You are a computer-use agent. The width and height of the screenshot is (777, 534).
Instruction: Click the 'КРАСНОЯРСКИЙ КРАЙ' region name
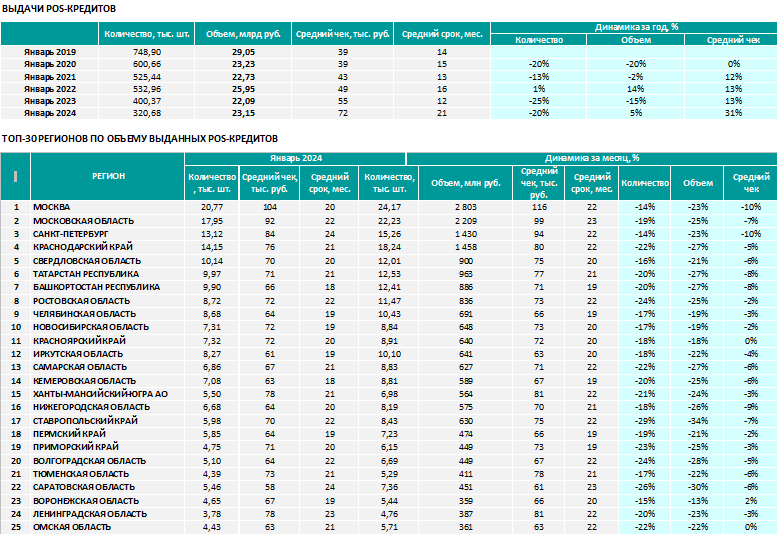(79, 341)
